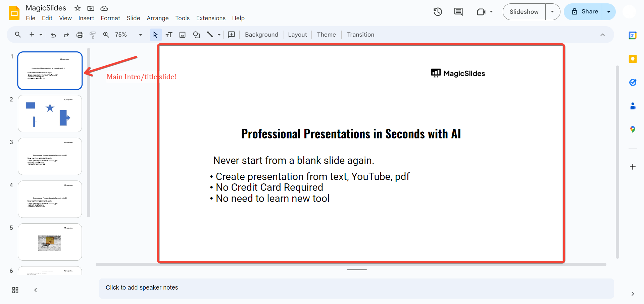Choose the select cursor tool

(155, 35)
